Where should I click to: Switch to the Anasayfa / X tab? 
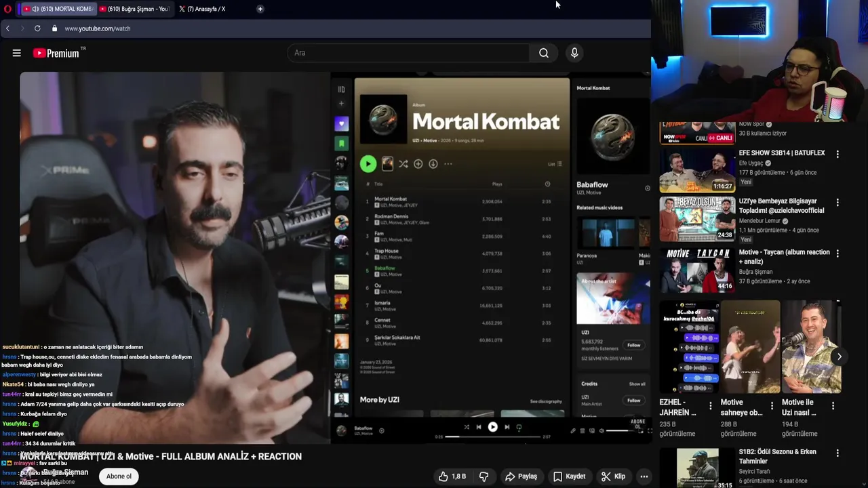[203, 9]
